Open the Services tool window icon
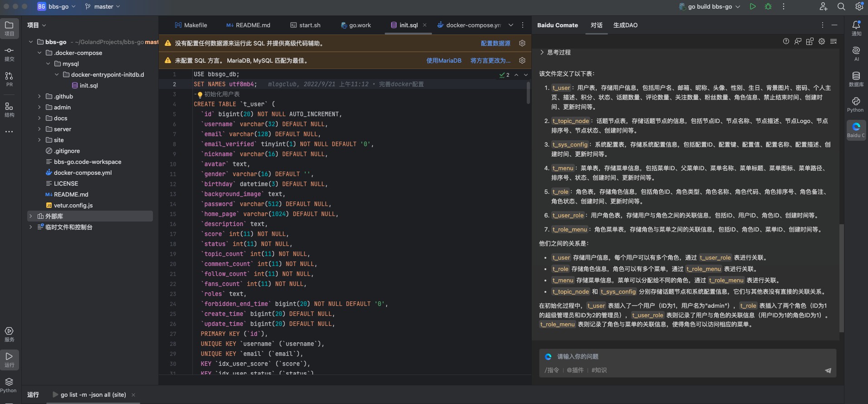The image size is (868, 404). [x=9, y=334]
